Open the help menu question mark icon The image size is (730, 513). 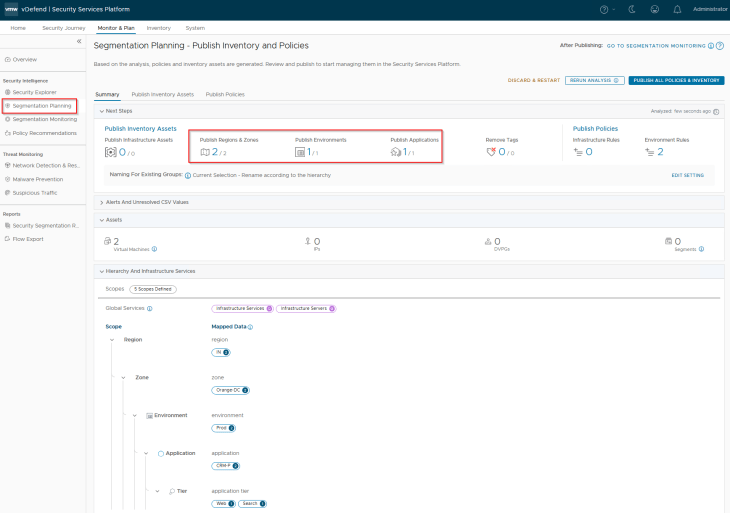point(604,9)
